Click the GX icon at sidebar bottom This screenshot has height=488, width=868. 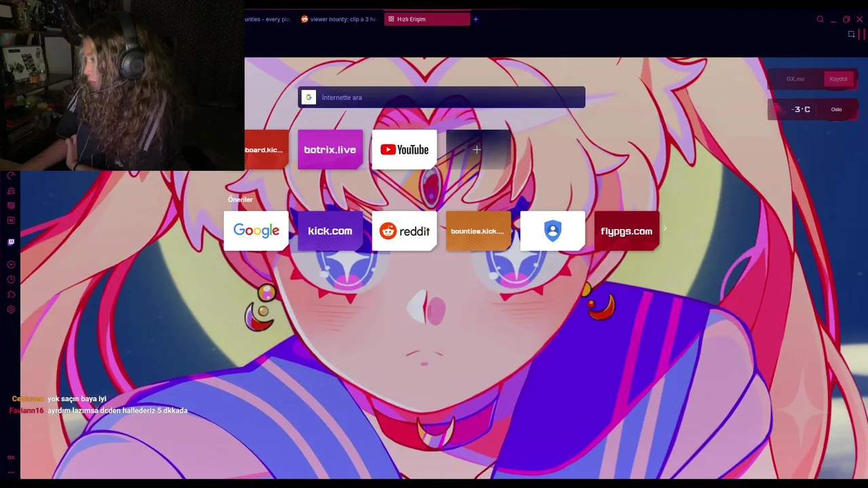click(11, 457)
